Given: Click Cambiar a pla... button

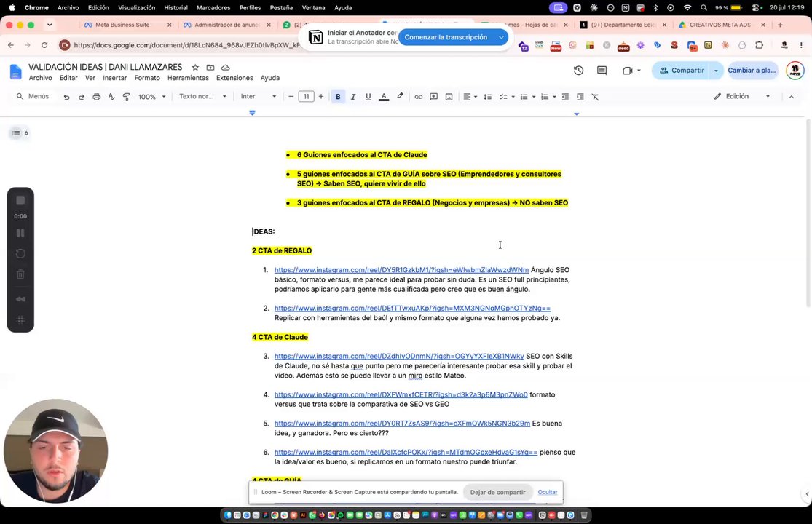Looking at the screenshot, I should [x=752, y=71].
